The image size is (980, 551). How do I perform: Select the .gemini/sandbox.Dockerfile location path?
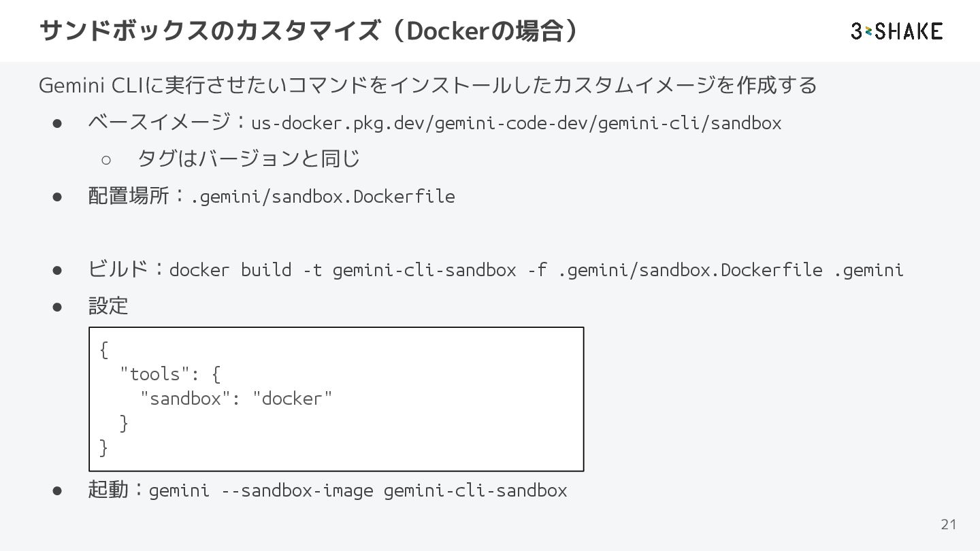(323, 197)
